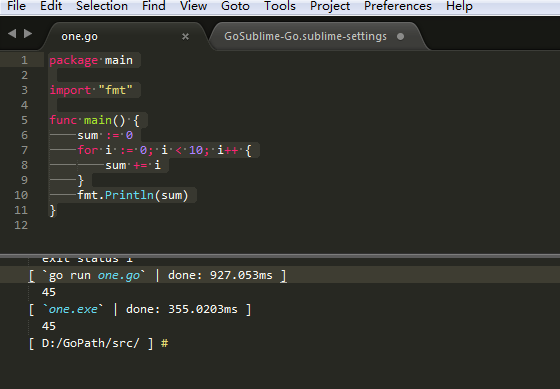Open the File menu

16,6
